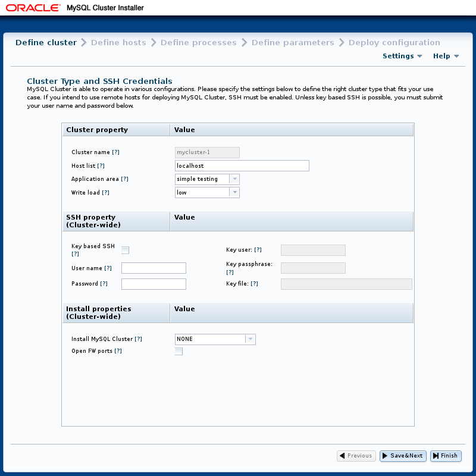Click help marker beside Open FW ports
Viewport: 476px width, 476px height.
click(x=118, y=351)
